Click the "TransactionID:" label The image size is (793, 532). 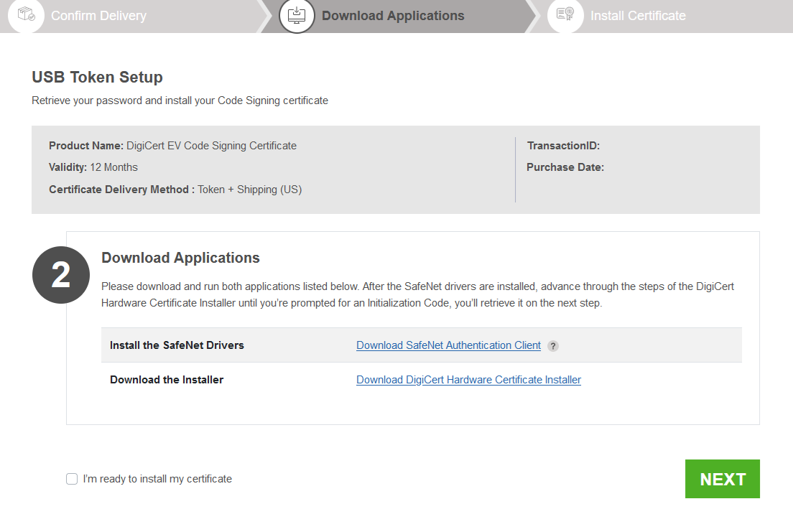pyautogui.click(x=563, y=146)
